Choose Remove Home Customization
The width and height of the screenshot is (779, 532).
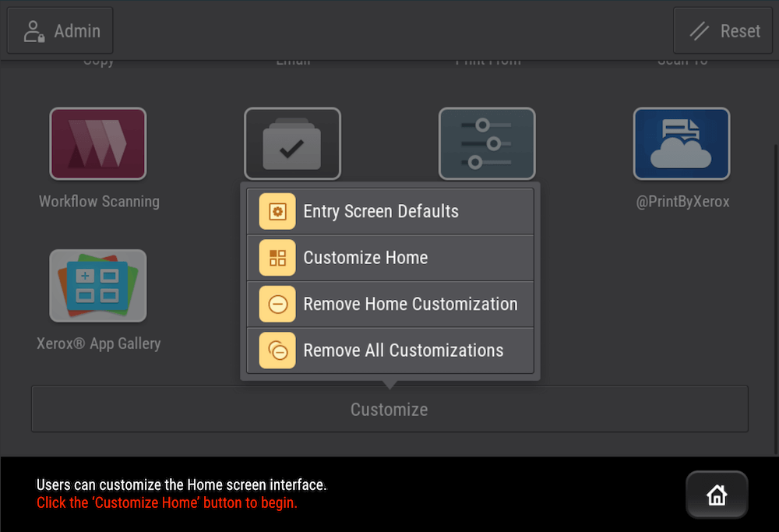click(x=411, y=304)
